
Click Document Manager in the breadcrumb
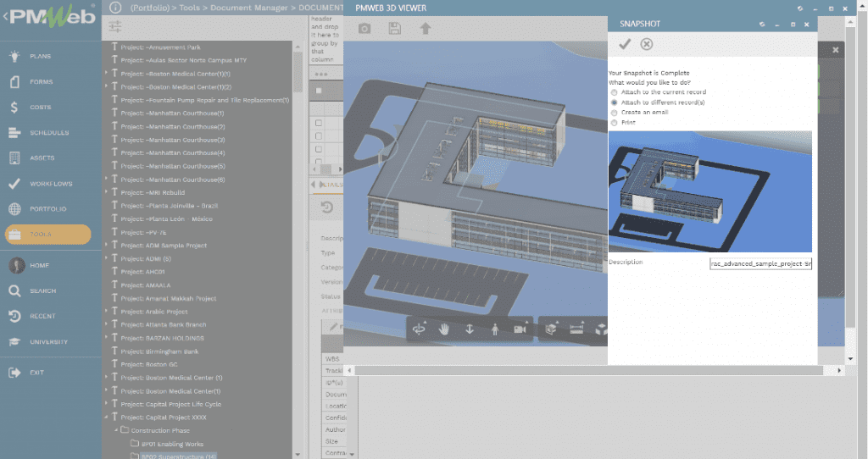click(x=249, y=8)
